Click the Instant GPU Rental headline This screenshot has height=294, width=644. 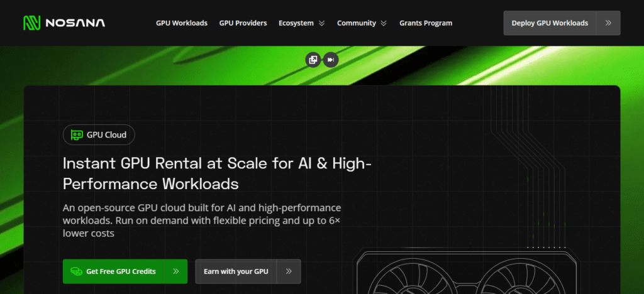pyautogui.click(x=217, y=173)
